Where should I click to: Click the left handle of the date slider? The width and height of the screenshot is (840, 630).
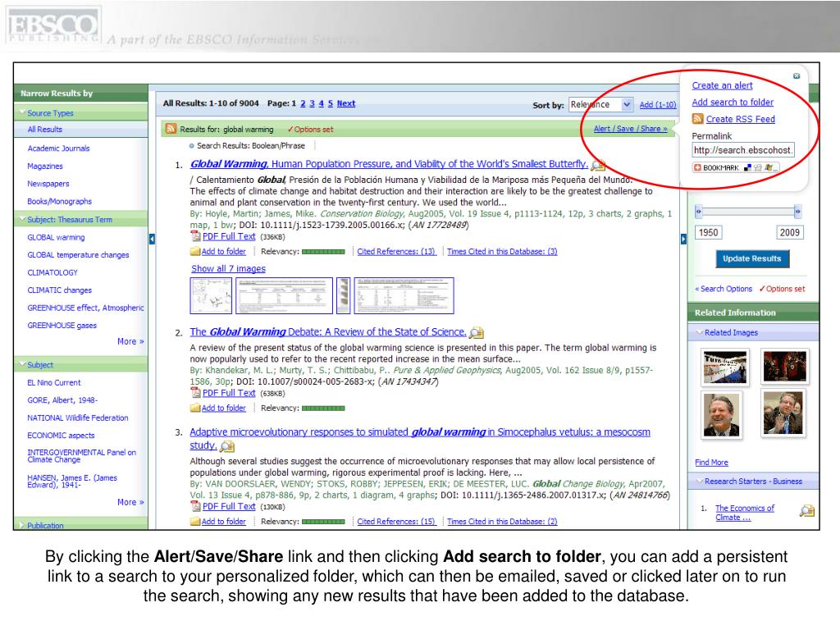699,212
